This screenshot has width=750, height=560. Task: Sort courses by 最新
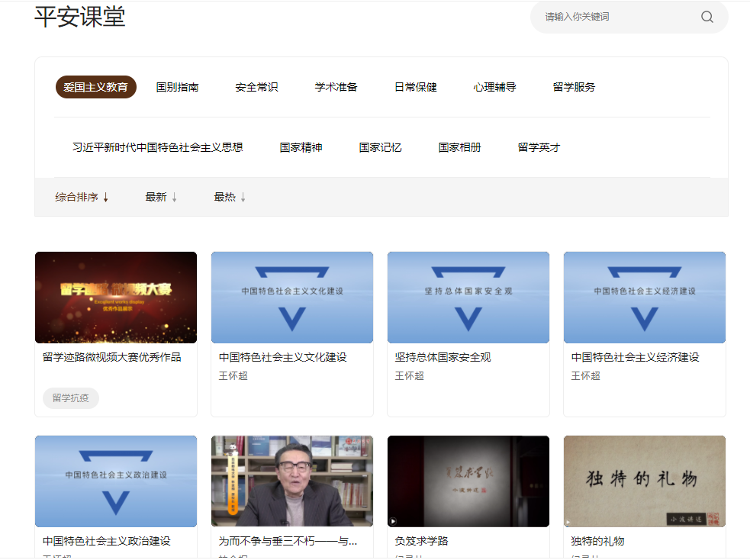pos(161,198)
